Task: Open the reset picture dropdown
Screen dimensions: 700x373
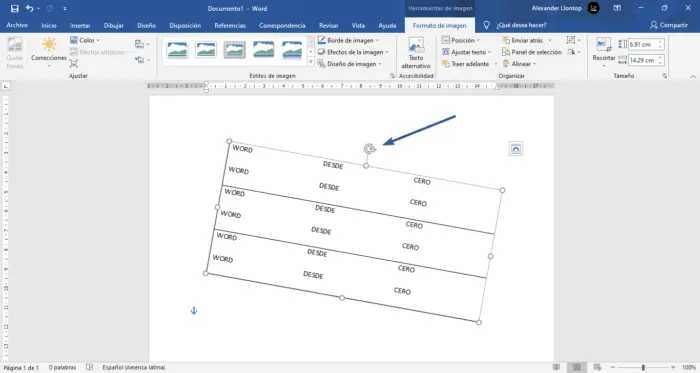Action: pos(142,60)
